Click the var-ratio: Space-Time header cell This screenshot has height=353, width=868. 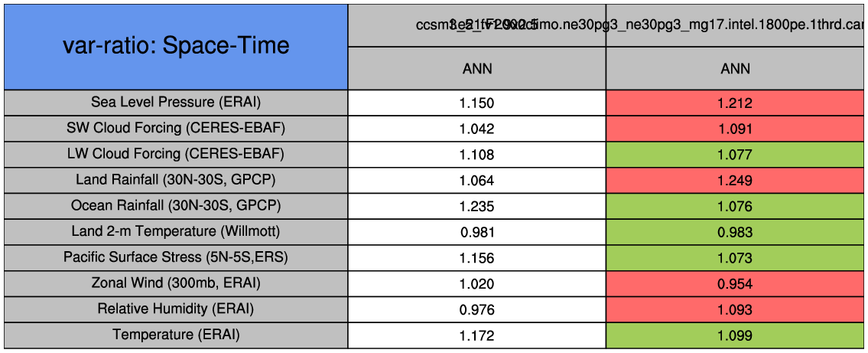pyautogui.click(x=176, y=46)
